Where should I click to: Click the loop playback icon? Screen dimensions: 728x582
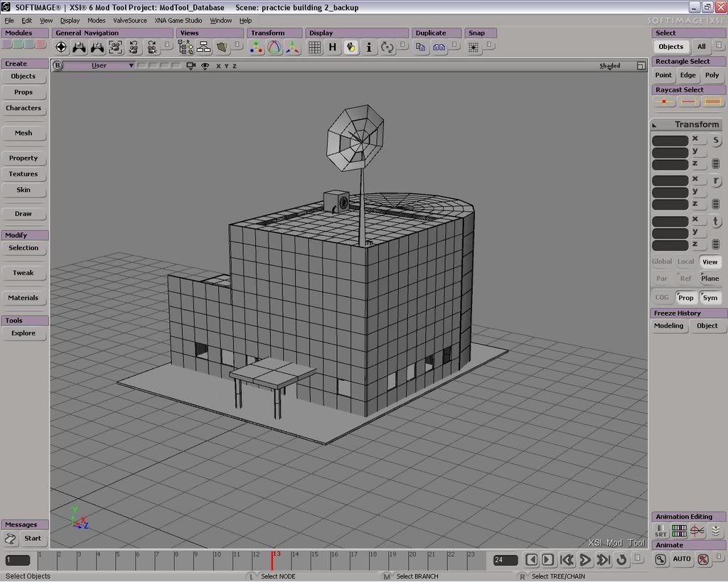click(621, 560)
